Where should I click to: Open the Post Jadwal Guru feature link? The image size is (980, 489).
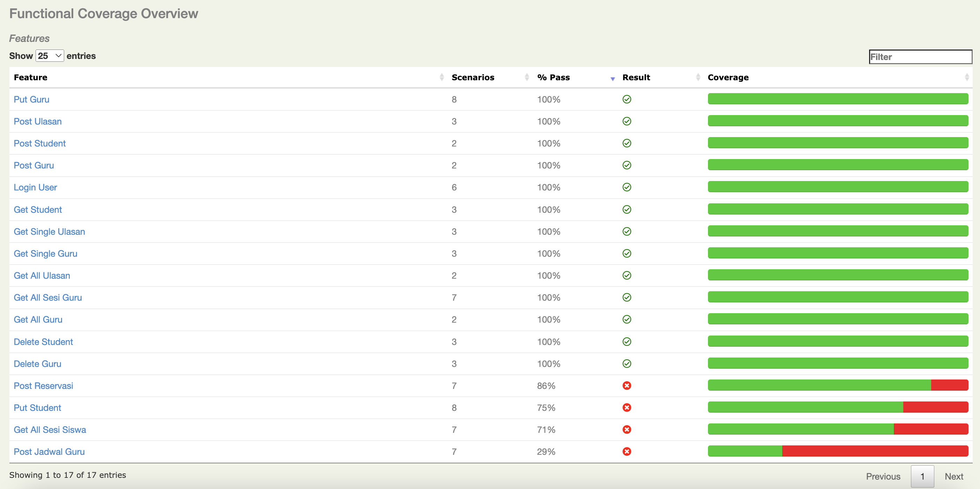(49, 452)
